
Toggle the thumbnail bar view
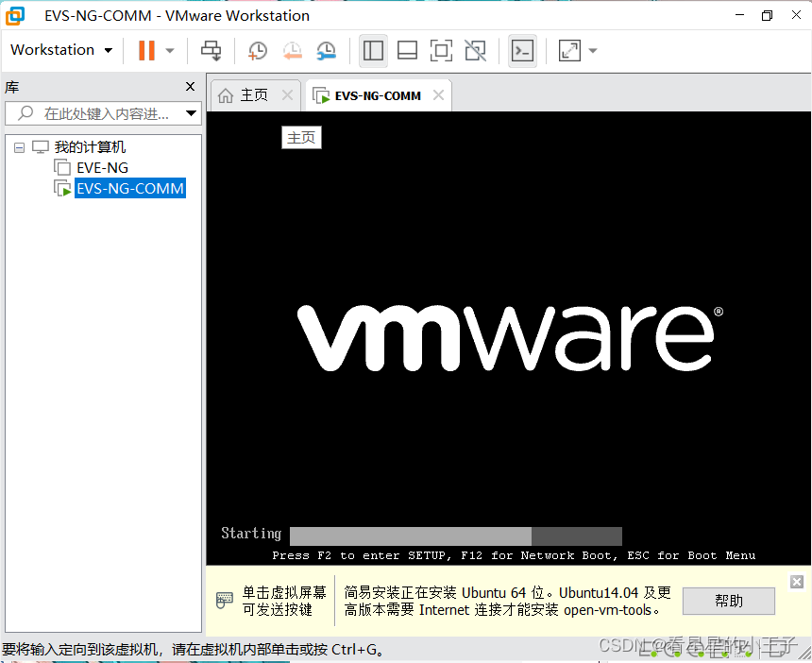tap(407, 50)
